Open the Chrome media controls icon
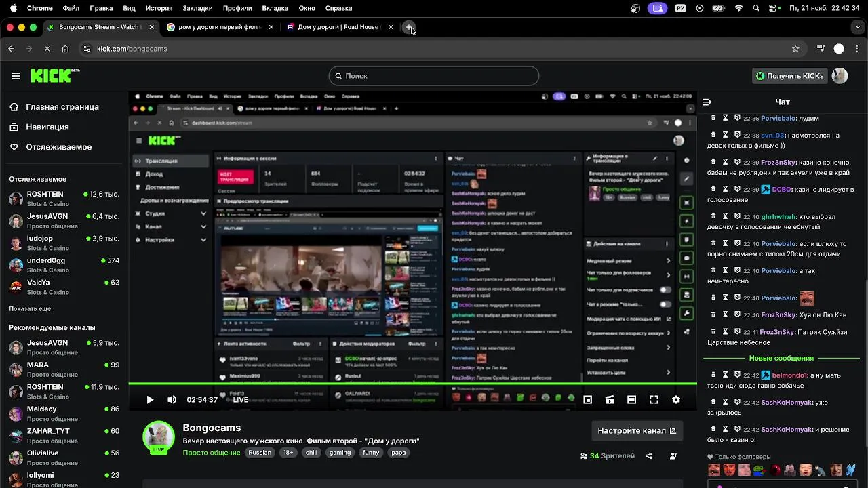Image resolution: width=868 pixels, height=488 pixels. [x=821, y=49]
